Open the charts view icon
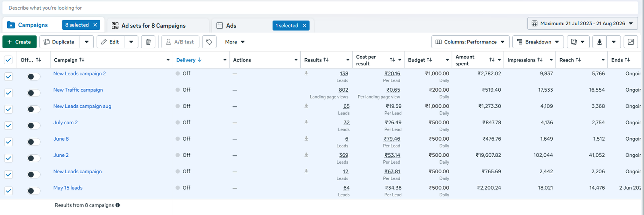Image resolution: width=644 pixels, height=215 pixels. (631, 42)
